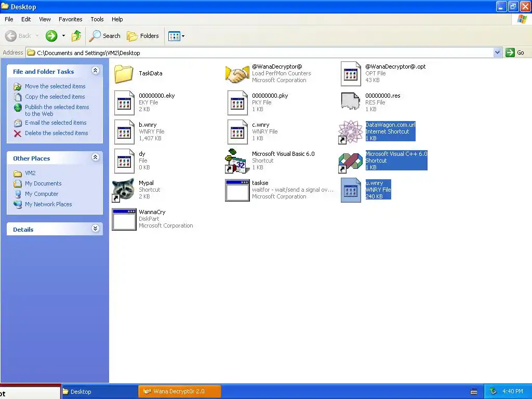Click Publish the selected items to the Web
Viewport: 532px width, 399px height.
57,110
